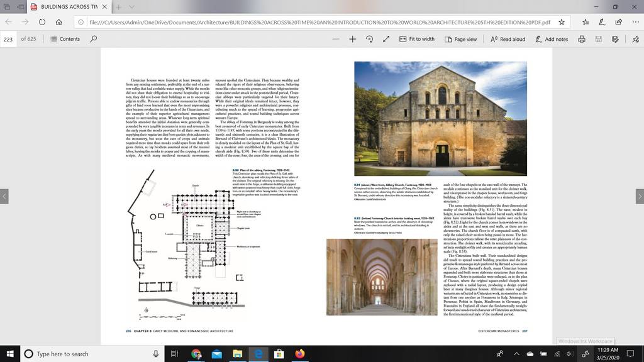Open the favorites hub
The width and height of the screenshot is (644, 362).
click(586, 22)
